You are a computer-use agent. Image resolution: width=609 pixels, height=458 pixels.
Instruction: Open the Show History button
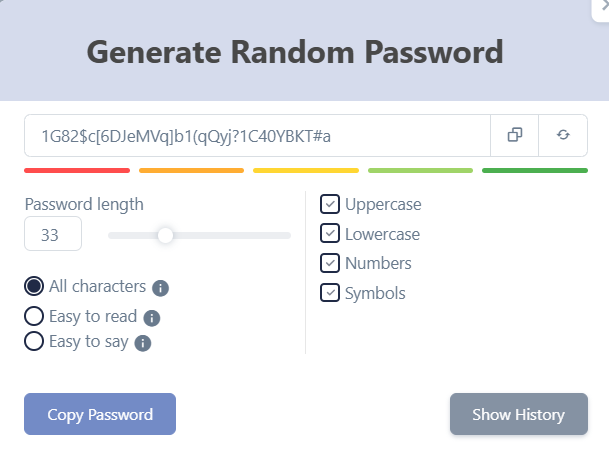pos(518,414)
